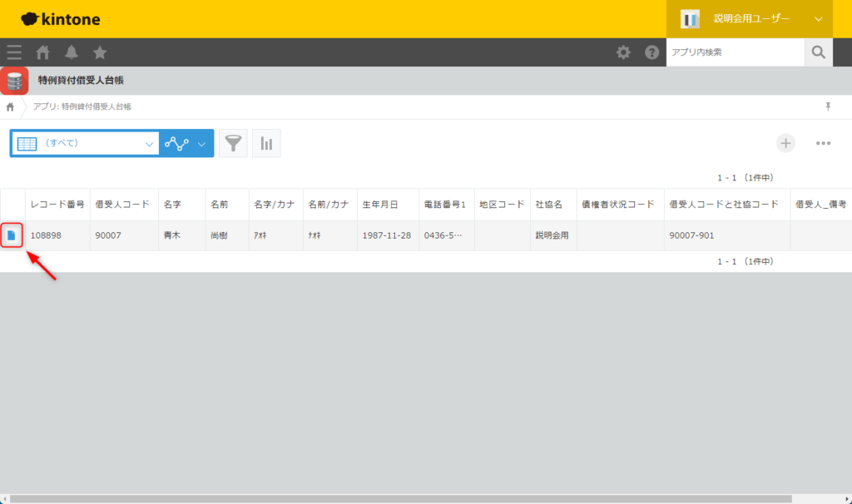Click the breadcrumb home icon
This screenshot has width=852, height=504.
point(10,107)
